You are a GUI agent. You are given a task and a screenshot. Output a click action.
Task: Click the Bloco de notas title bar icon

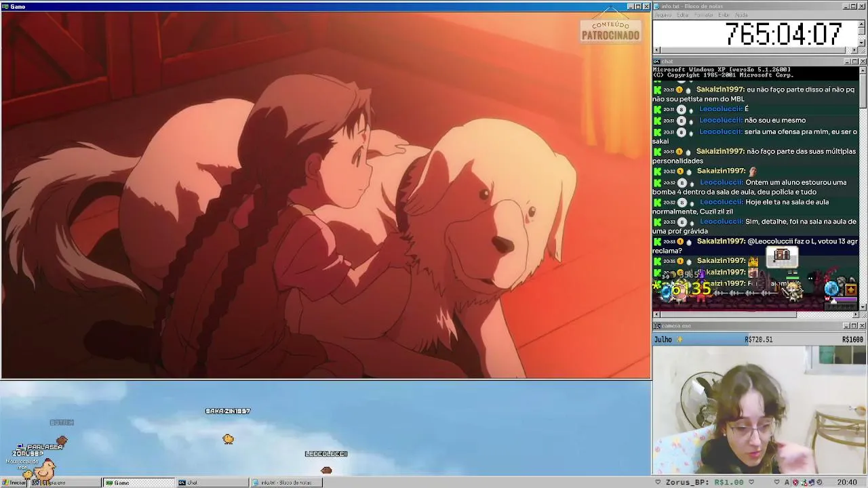pos(657,6)
